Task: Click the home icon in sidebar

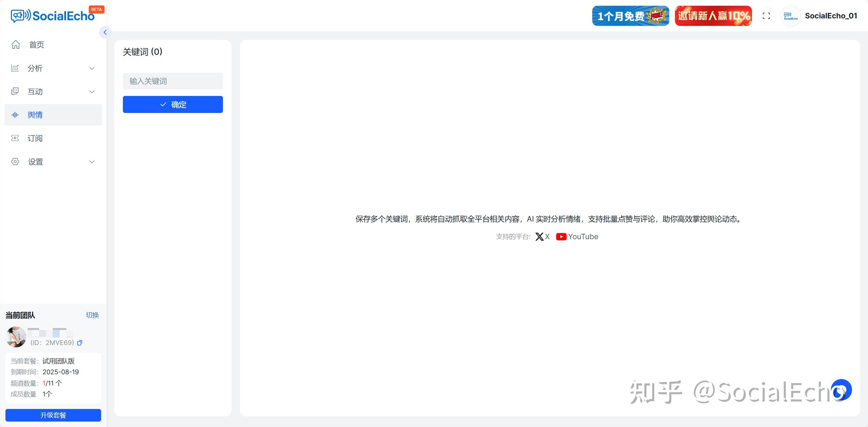Action: coord(16,45)
